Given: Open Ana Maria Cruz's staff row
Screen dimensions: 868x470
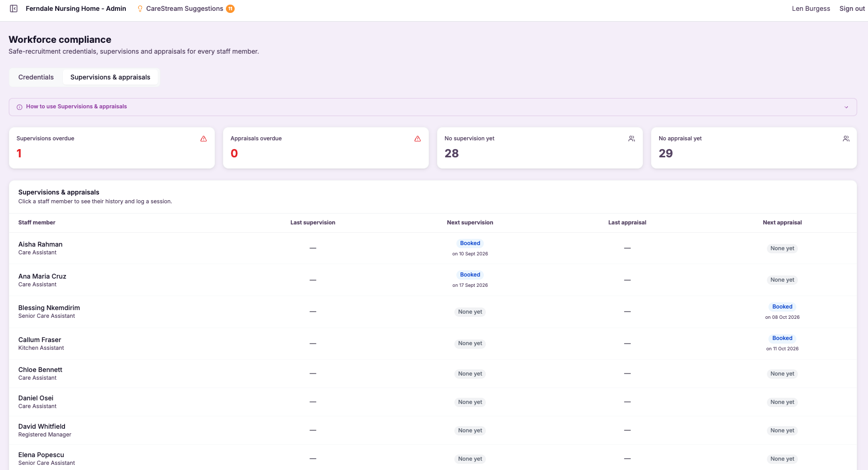Looking at the screenshot, I should (433, 280).
